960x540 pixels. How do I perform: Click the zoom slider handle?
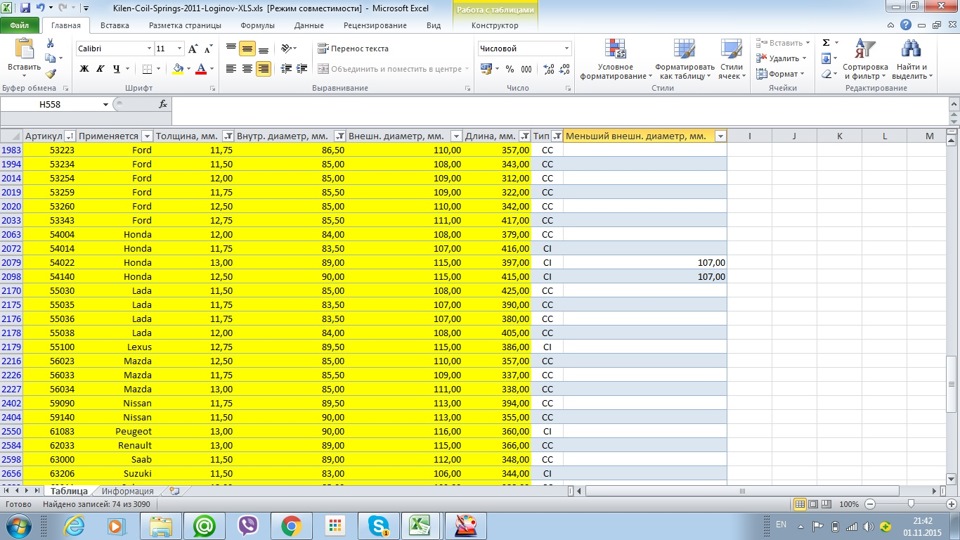coord(911,503)
